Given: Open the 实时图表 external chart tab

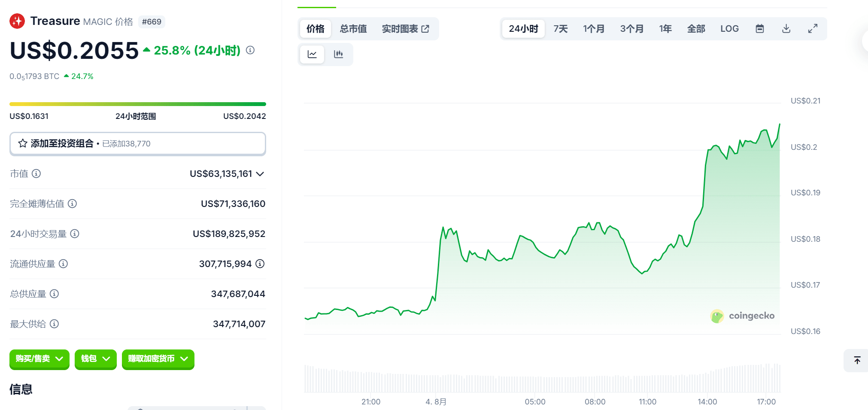Looking at the screenshot, I should point(406,29).
